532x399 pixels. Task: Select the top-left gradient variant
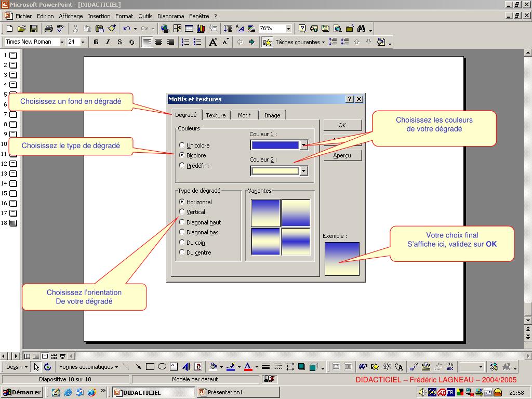[x=265, y=212]
